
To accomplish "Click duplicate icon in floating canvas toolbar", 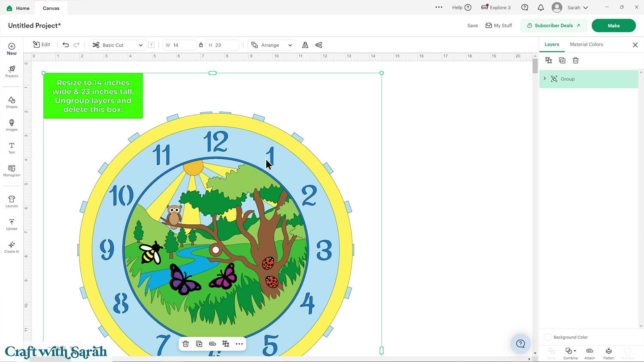I will pos(199,344).
